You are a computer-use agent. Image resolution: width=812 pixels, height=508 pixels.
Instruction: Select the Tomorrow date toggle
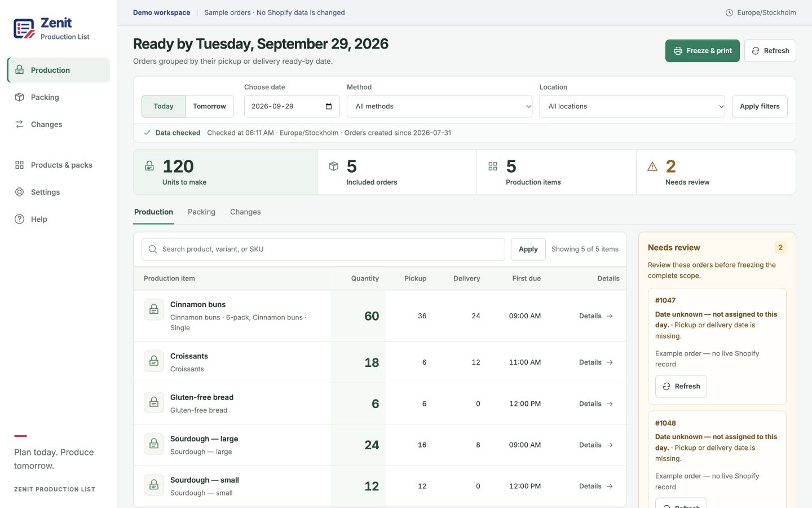coord(209,106)
